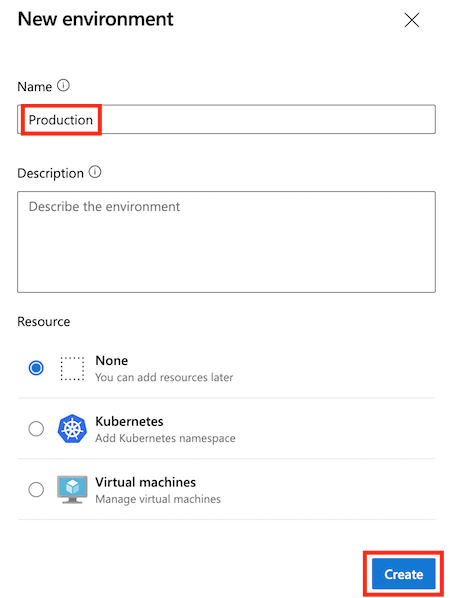450x598 pixels.
Task: Close the New environment dialog
Action: (412, 20)
